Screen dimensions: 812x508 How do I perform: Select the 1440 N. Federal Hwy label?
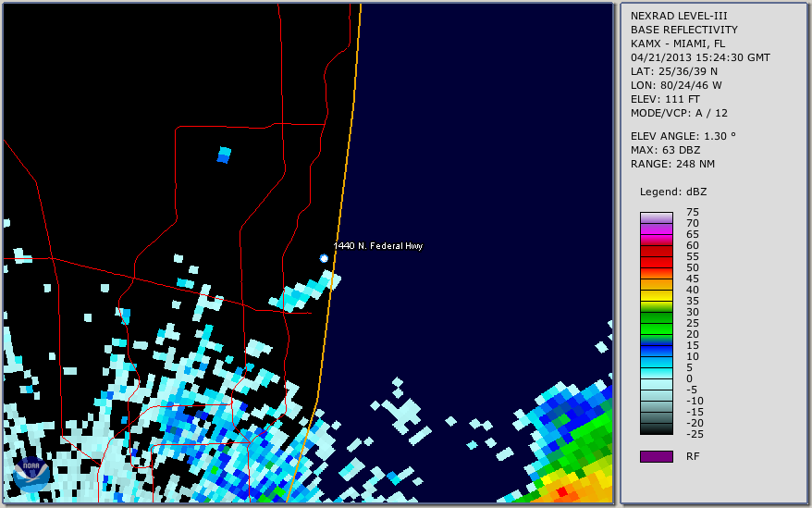(x=378, y=246)
